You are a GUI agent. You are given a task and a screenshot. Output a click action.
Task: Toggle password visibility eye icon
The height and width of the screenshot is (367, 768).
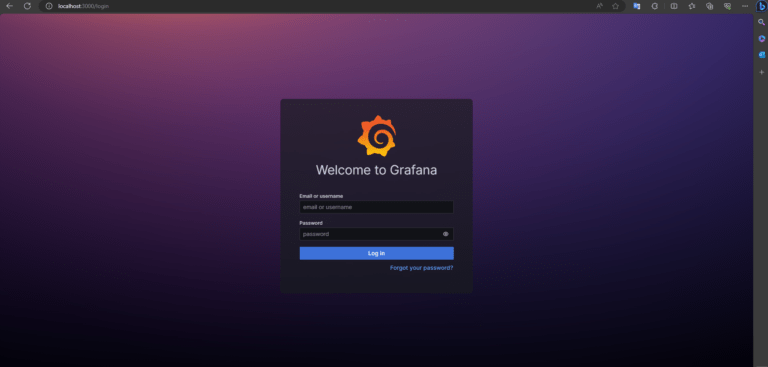point(446,234)
